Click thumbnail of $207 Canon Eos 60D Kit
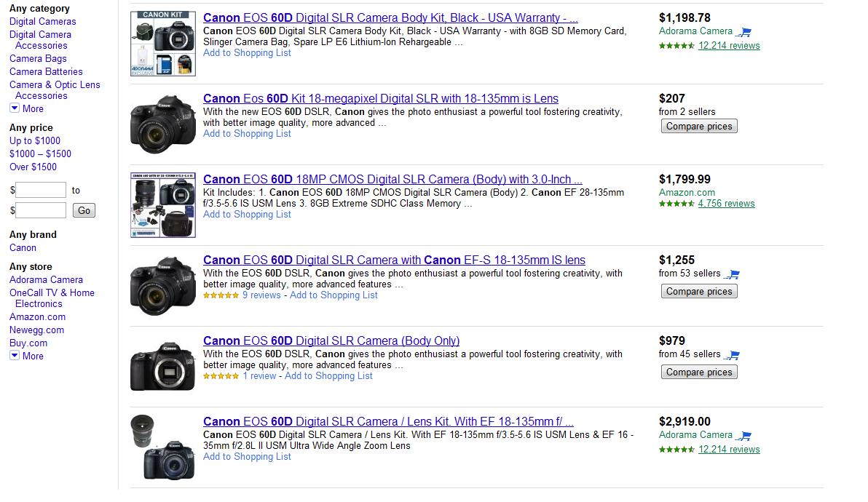 click(x=163, y=124)
